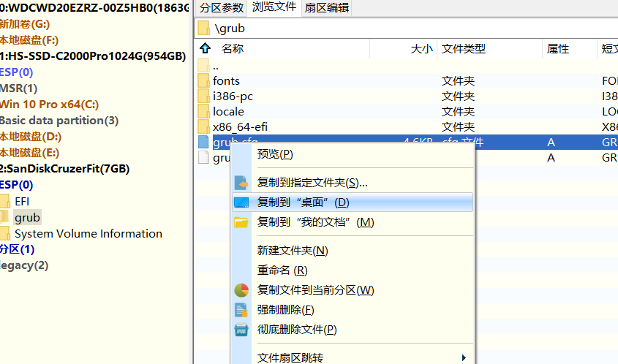This screenshot has height=364, width=618.
Task: Click the fonts folder icon
Action: point(204,80)
